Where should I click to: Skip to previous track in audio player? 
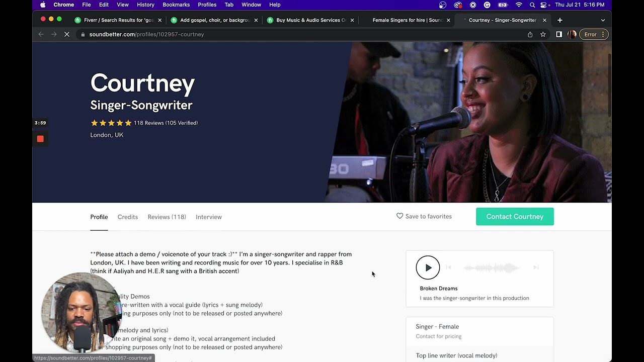448,267
